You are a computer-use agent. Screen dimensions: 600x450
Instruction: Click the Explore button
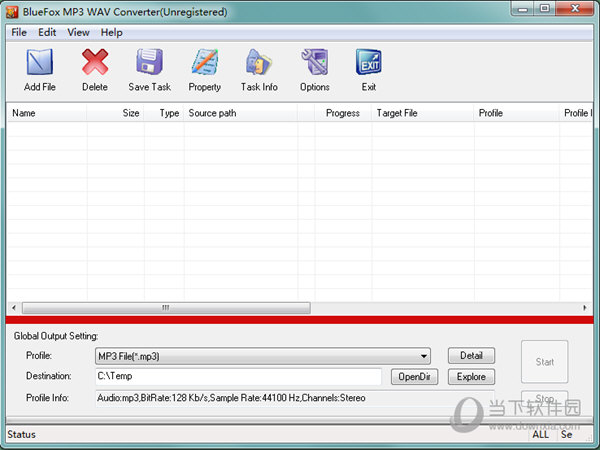471,377
